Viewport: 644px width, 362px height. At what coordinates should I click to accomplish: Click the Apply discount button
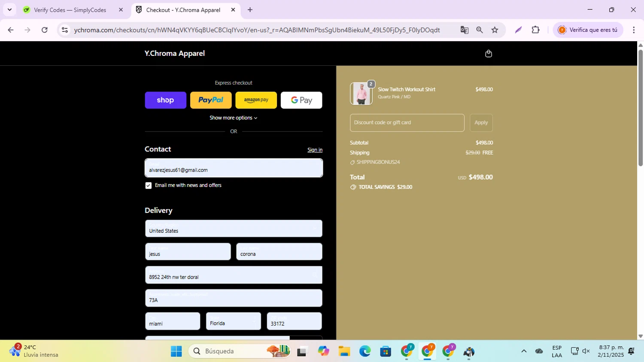coord(481,123)
